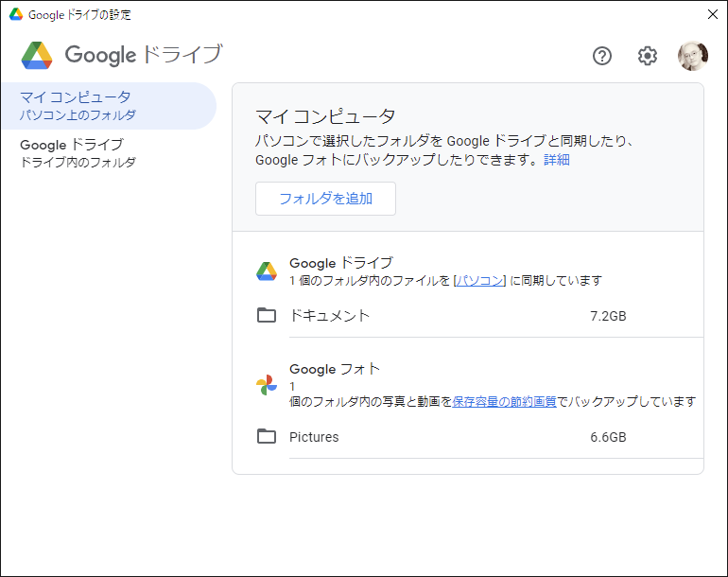Open the 保存容量の節約画質 link
Image resolution: width=728 pixels, height=577 pixels.
504,401
